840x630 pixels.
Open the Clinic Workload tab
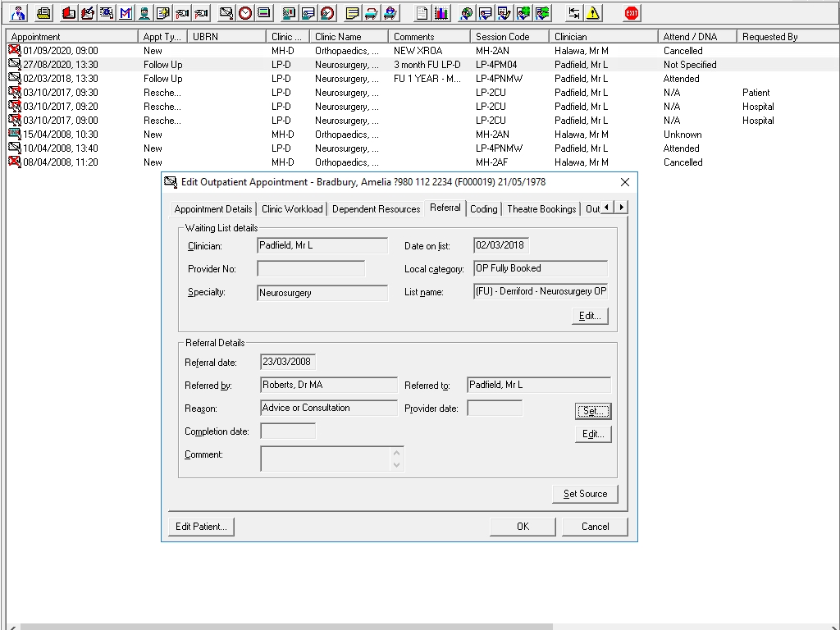pyautogui.click(x=292, y=209)
